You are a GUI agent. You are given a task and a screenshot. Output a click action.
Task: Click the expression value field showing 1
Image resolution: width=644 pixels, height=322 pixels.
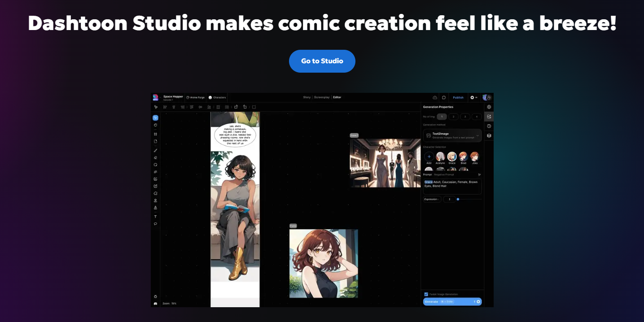point(450,199)
